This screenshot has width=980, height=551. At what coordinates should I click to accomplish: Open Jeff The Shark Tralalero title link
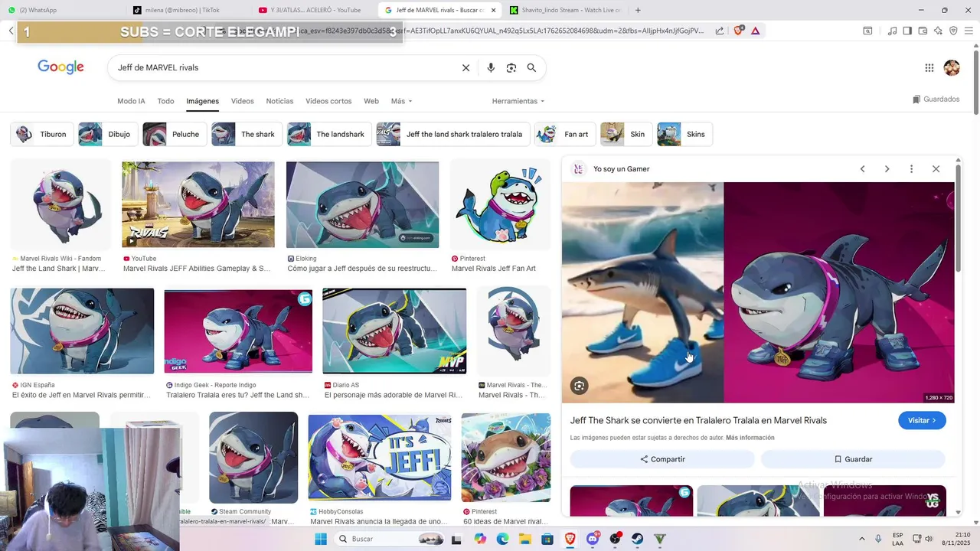click(x=698, y=420)
